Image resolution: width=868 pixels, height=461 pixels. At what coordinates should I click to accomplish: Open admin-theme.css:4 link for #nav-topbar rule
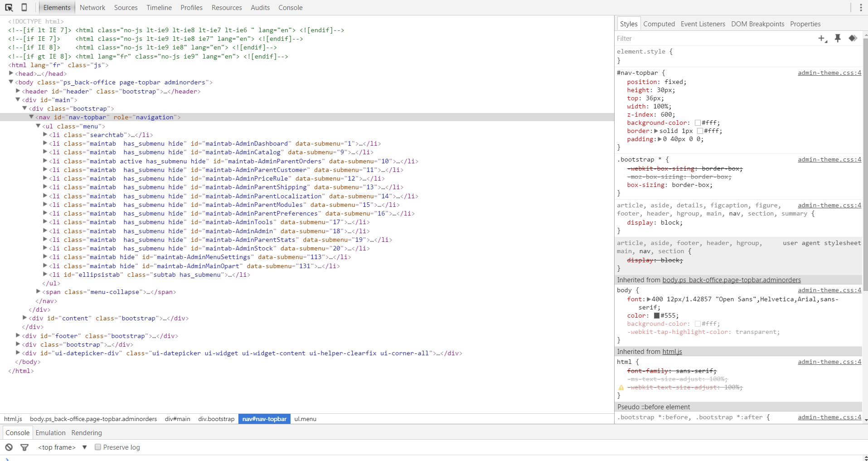coord(829,73)
